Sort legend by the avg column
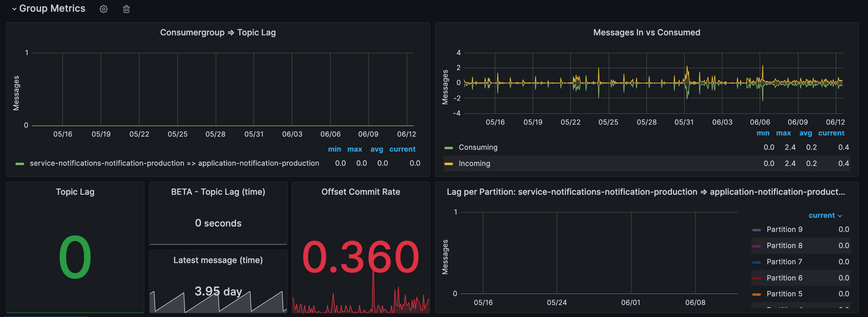This screenshot has height=317, width=868. click(x=377, y=149)
